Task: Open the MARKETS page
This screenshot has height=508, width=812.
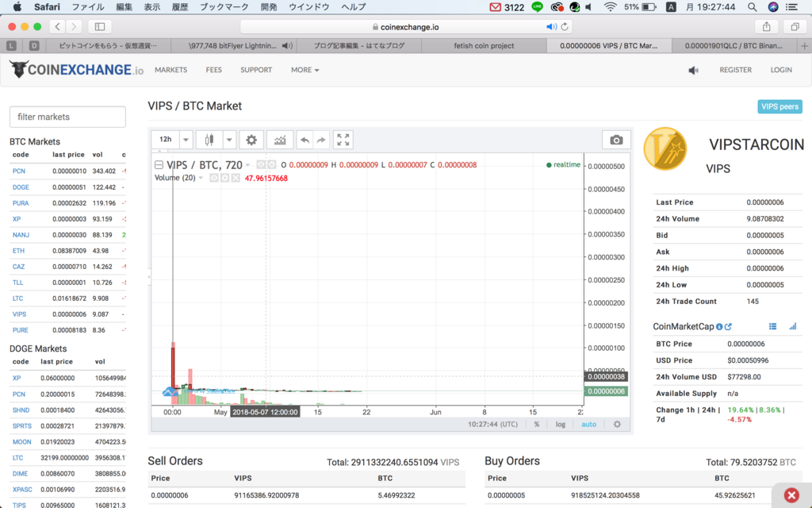Action: click(x=171, y=70)
